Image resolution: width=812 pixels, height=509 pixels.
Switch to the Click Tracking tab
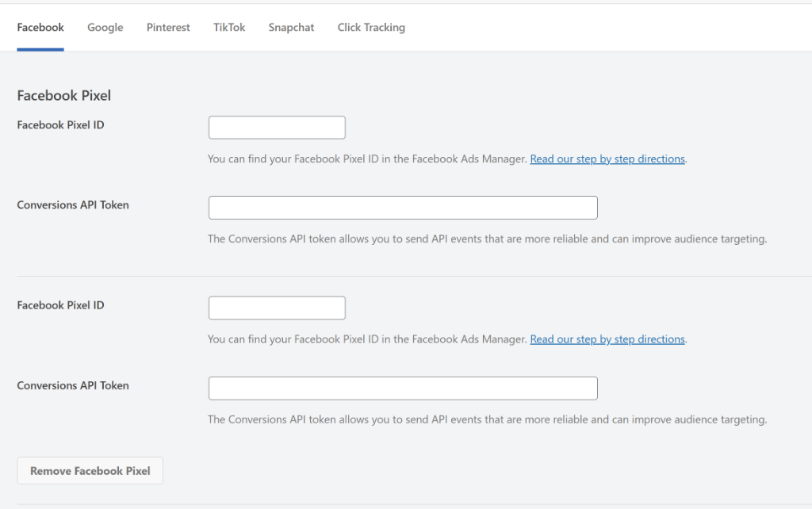371,28
